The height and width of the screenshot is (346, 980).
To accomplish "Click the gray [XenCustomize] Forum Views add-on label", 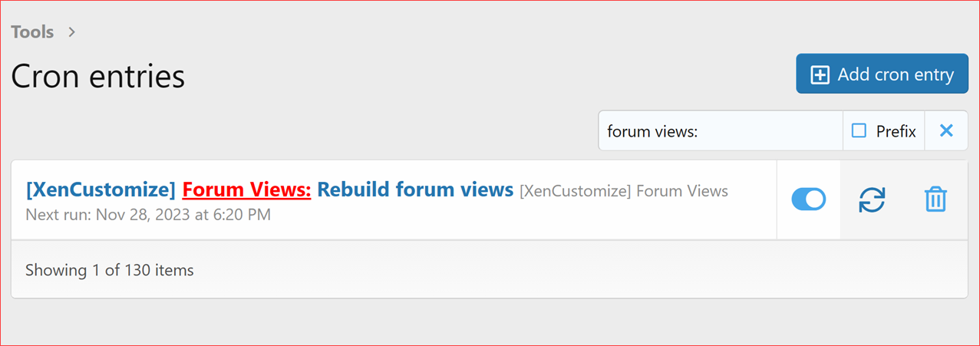I will (x=623, y=190).
